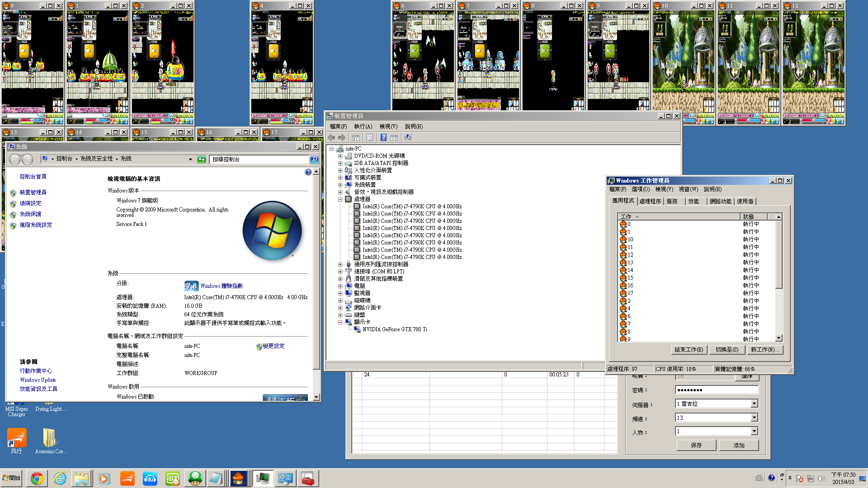
Task: Click the search button in System window
Action: pyautogui.click(x=314, y=159)
